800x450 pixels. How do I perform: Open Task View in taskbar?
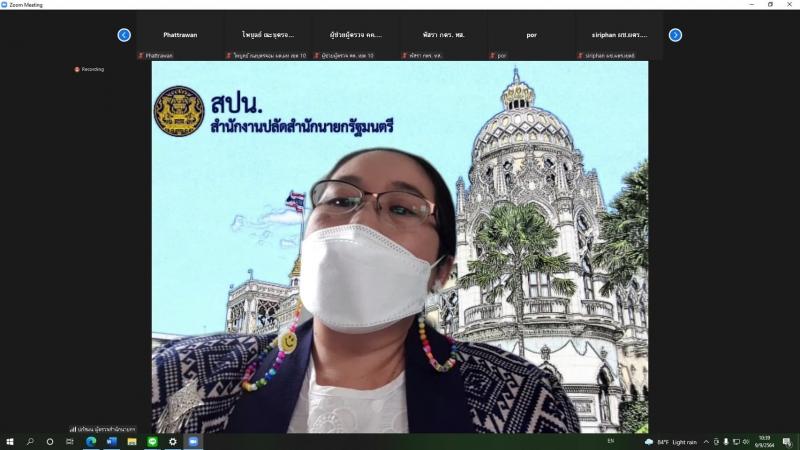pos(69,442)
